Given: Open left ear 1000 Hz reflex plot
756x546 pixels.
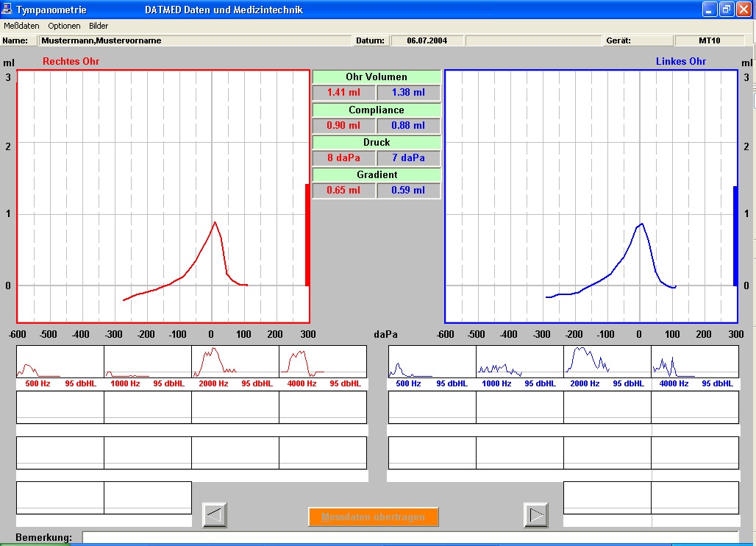Looking at the screenshot, I should tap(520, 361).
